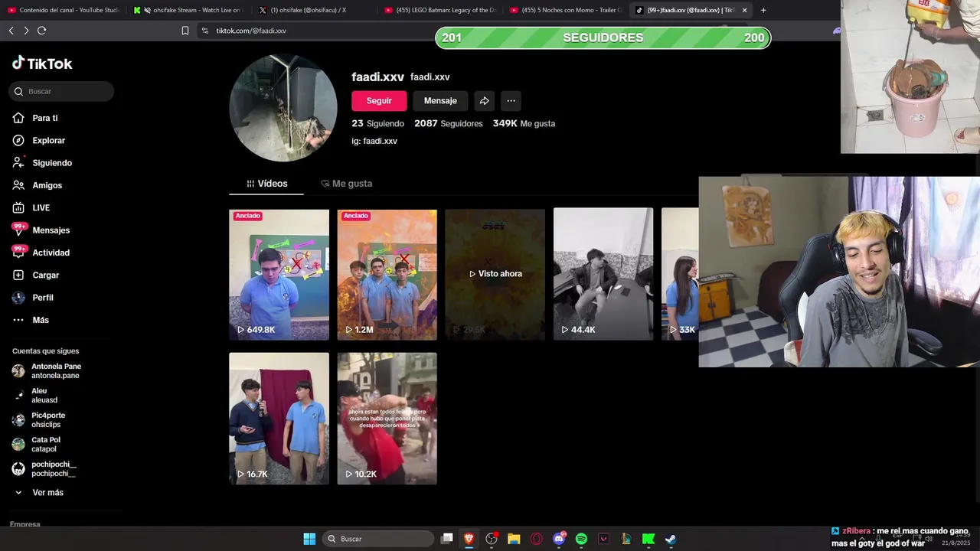Click the Seguir button
Screen dimensions: 980x551
click(379, 101)
